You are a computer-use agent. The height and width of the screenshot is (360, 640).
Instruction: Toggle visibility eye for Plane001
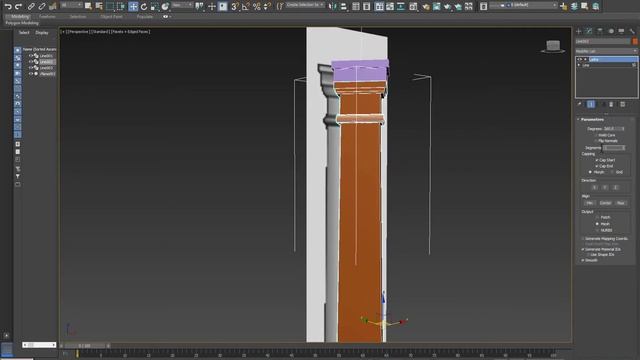pos(31,74)
